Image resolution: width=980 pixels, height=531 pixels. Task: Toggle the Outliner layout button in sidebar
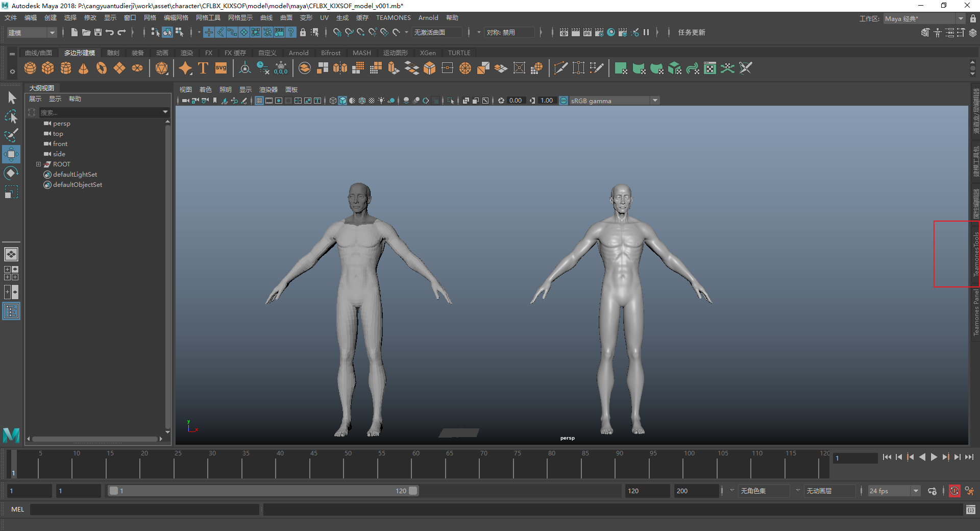11,310
